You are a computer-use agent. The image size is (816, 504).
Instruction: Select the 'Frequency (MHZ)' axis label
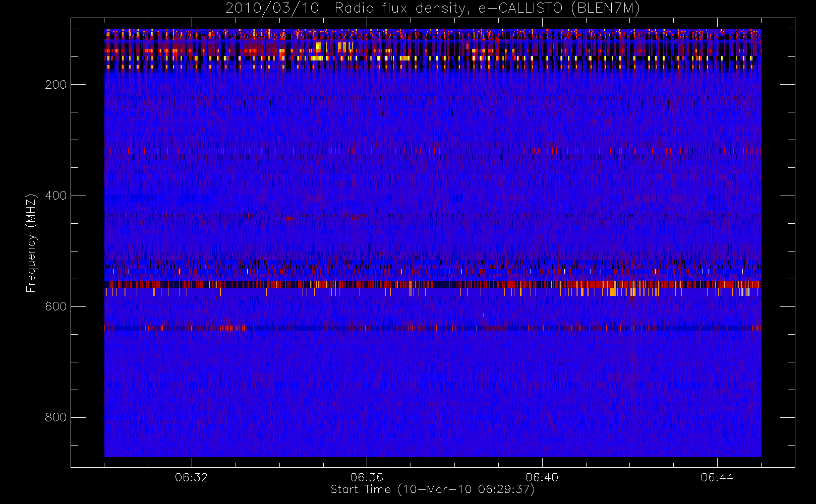[x=31, y=243]
